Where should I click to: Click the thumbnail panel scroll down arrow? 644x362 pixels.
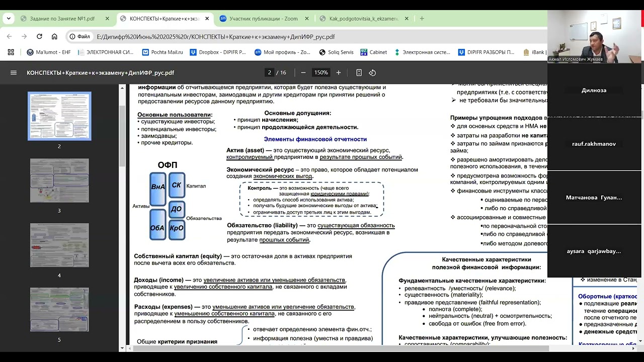122,348
